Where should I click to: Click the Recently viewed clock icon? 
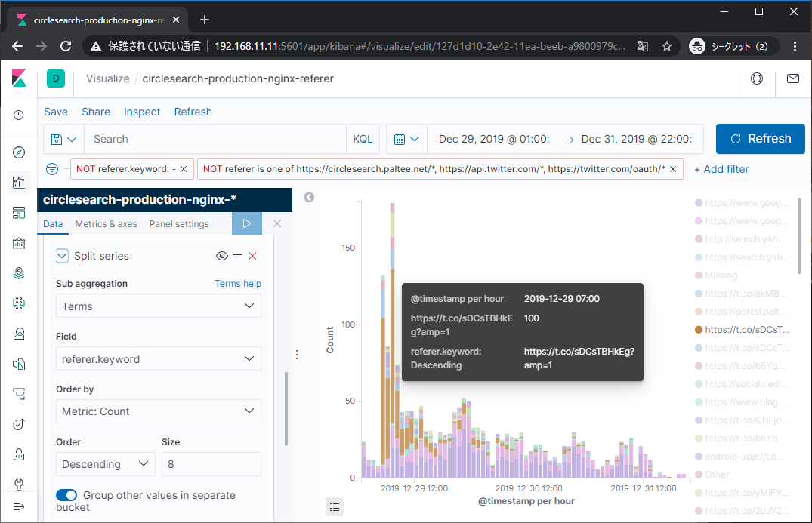[x=19, y=115]
